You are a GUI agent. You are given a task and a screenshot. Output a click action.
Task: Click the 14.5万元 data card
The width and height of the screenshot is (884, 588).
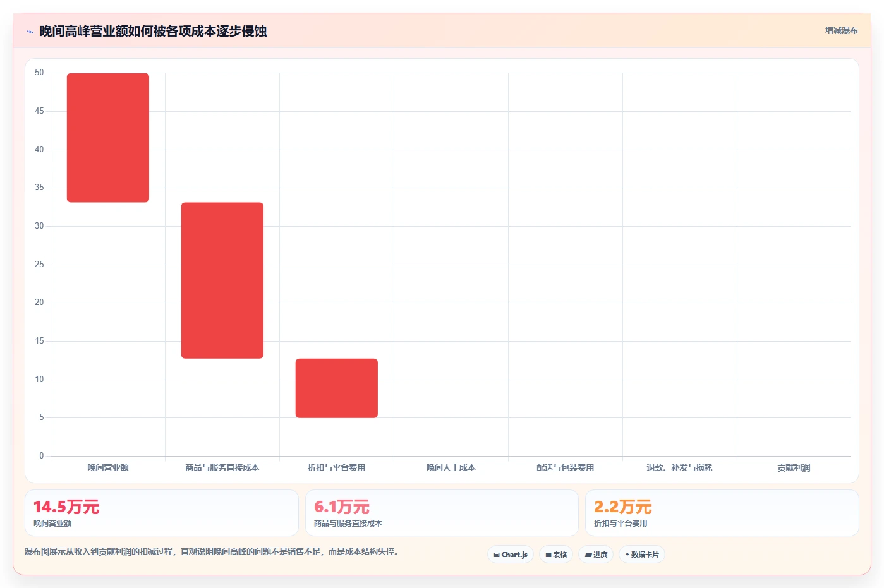[162, 513]
